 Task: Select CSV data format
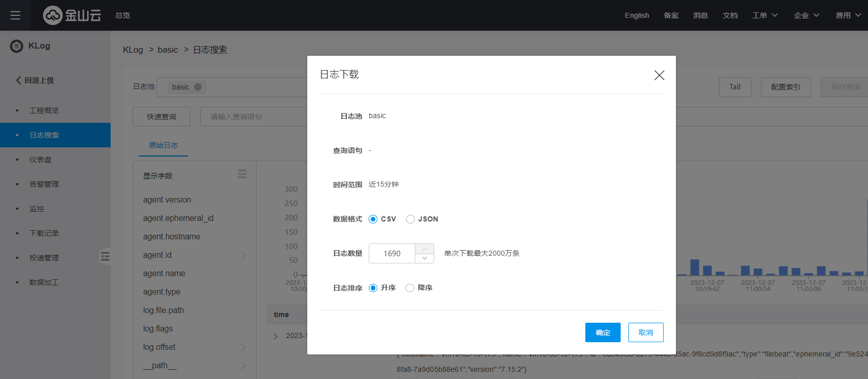pos(373,219)
